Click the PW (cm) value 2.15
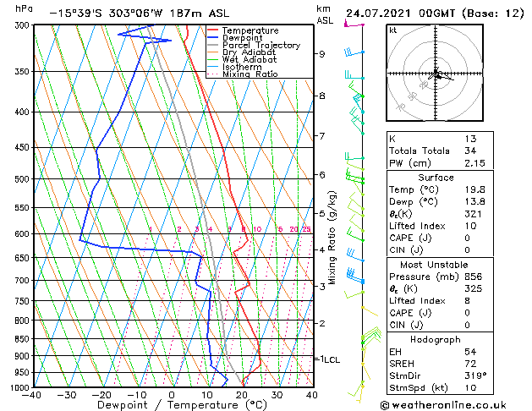 (x=474, y=163)
